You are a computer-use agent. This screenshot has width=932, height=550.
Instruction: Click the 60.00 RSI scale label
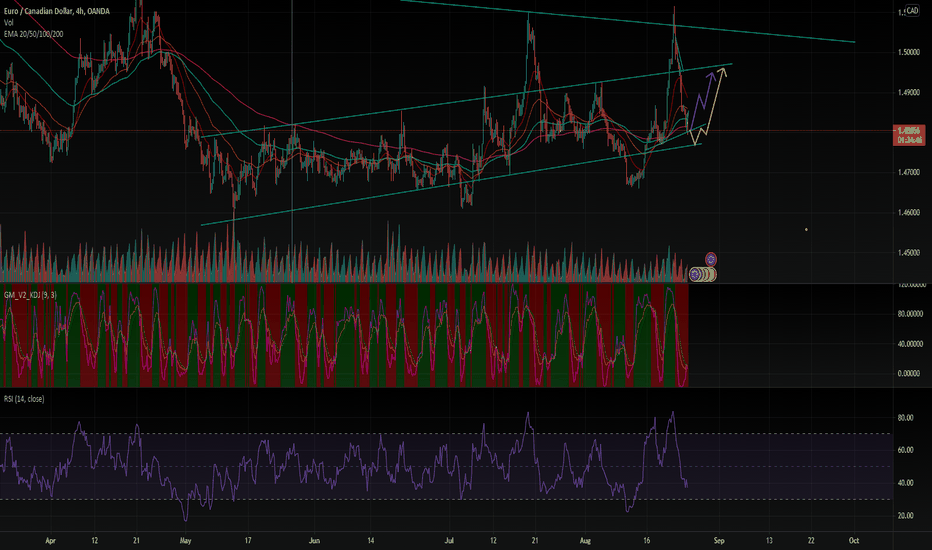coord(905,450)
